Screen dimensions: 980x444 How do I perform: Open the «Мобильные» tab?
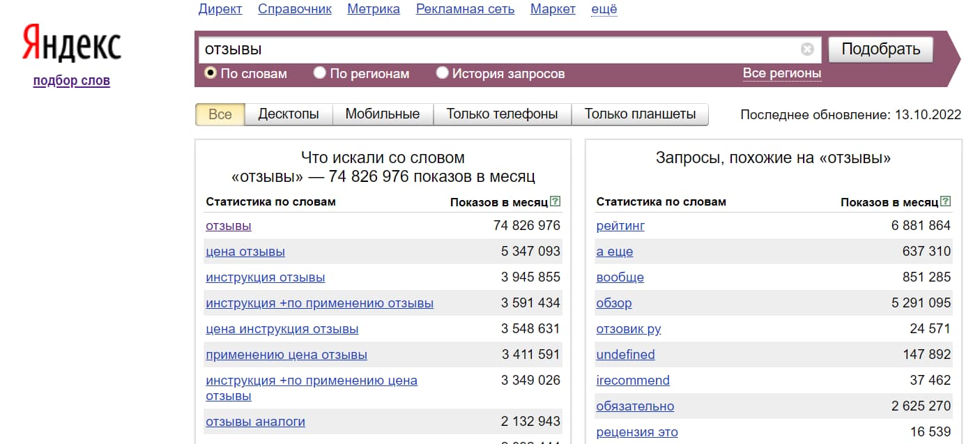point(383,114)
